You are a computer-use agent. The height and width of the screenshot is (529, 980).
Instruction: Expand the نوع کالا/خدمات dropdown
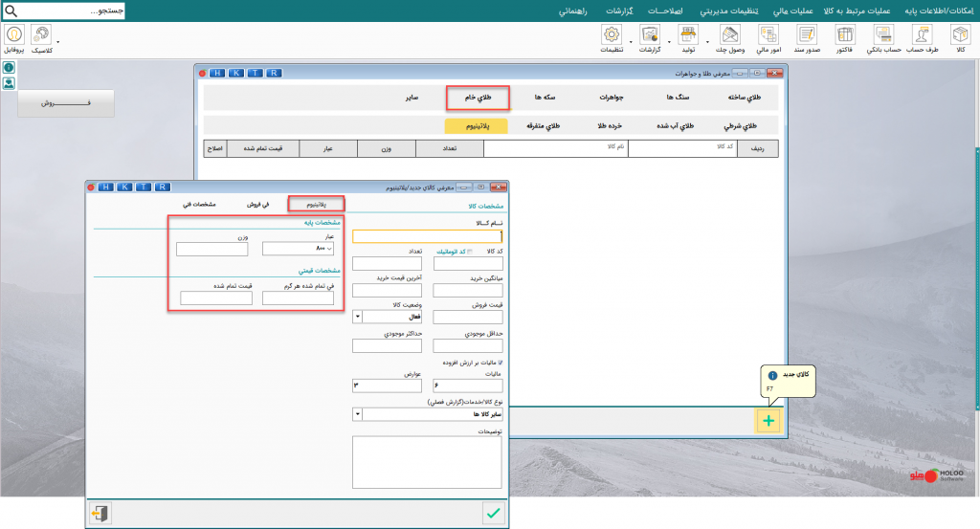pyautogui.click(x=358, y=414)
